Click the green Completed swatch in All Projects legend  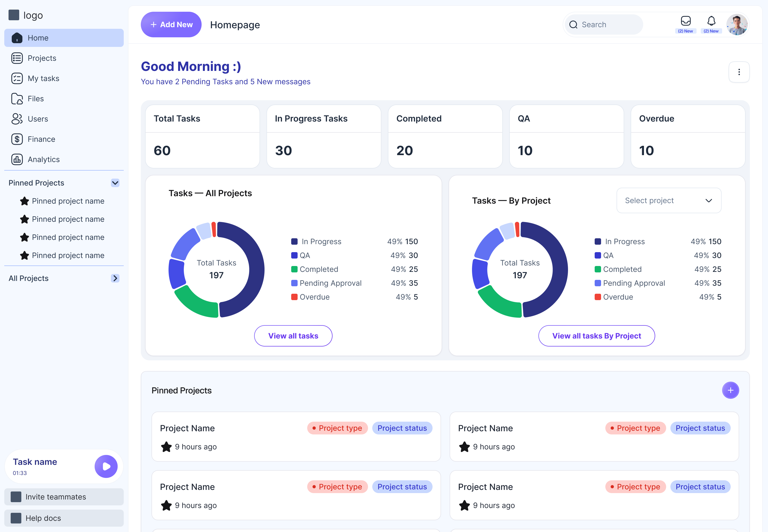point(294,269)
